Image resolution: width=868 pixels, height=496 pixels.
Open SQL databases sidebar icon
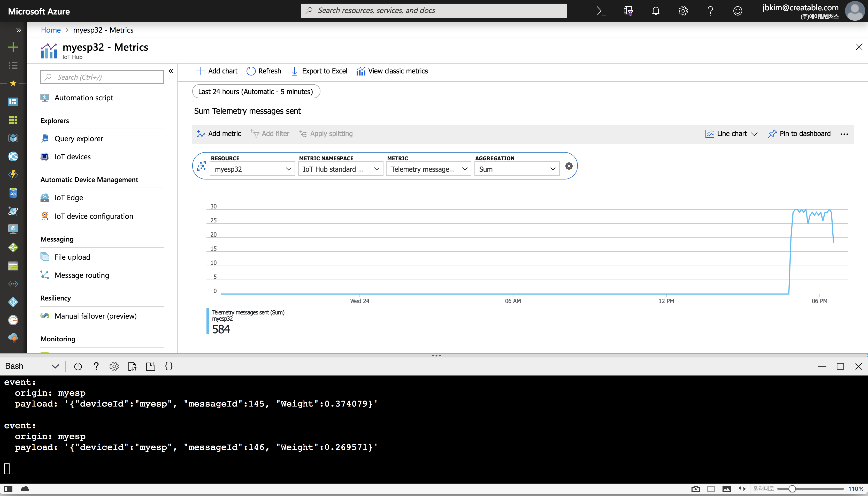point(13,193)
